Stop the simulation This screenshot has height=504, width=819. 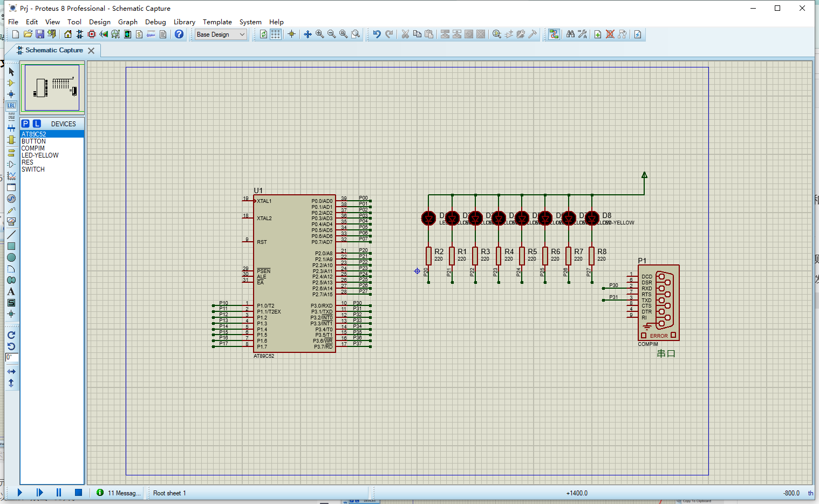[x=78, y=492]
